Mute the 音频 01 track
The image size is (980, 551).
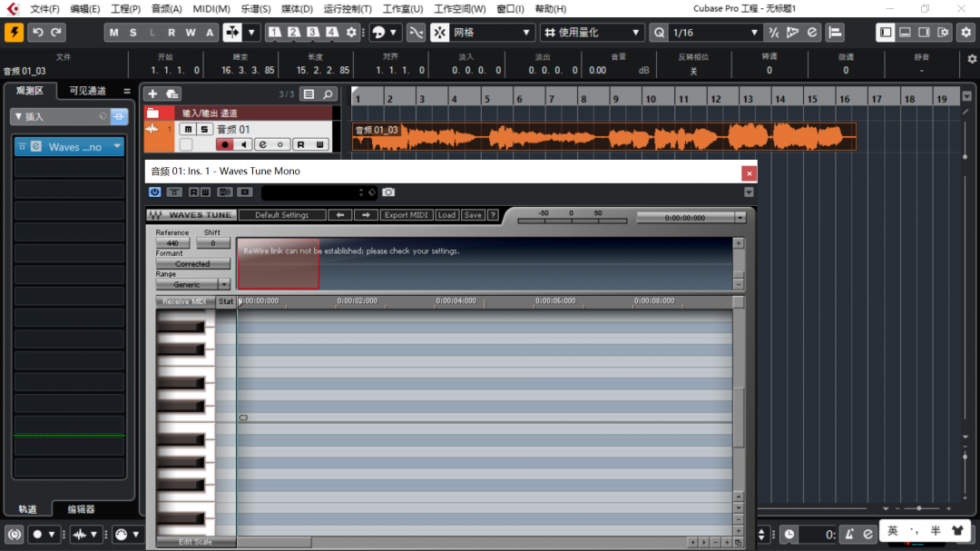coord(188,130)
